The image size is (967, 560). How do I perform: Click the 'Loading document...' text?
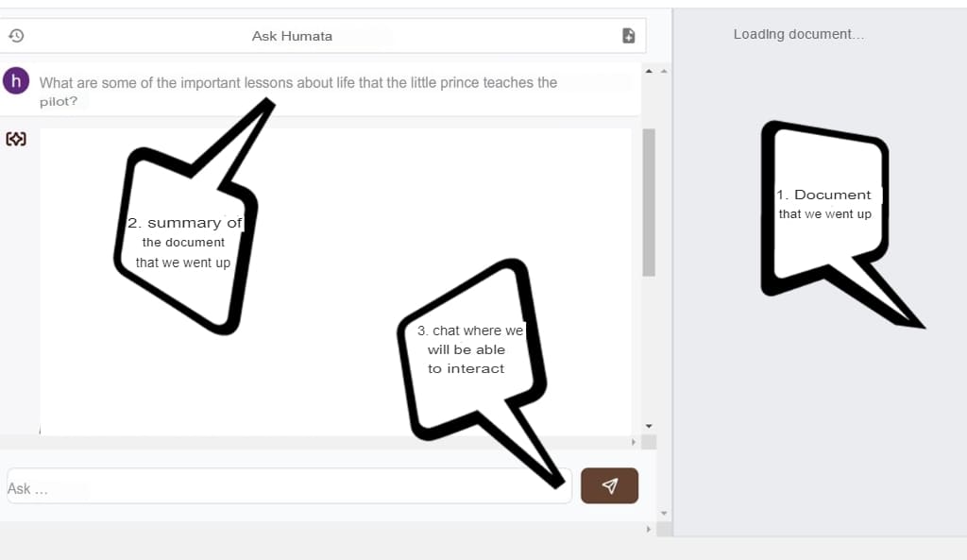(798, 34)
